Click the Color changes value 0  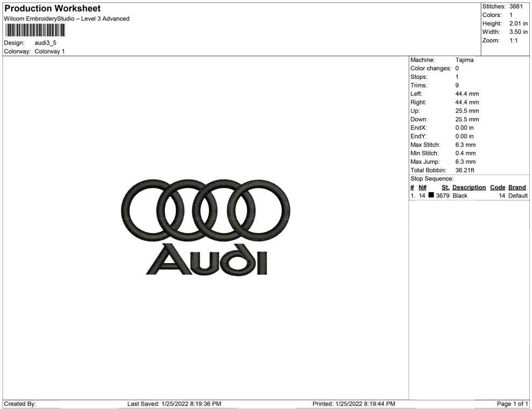tap(457, 69)
